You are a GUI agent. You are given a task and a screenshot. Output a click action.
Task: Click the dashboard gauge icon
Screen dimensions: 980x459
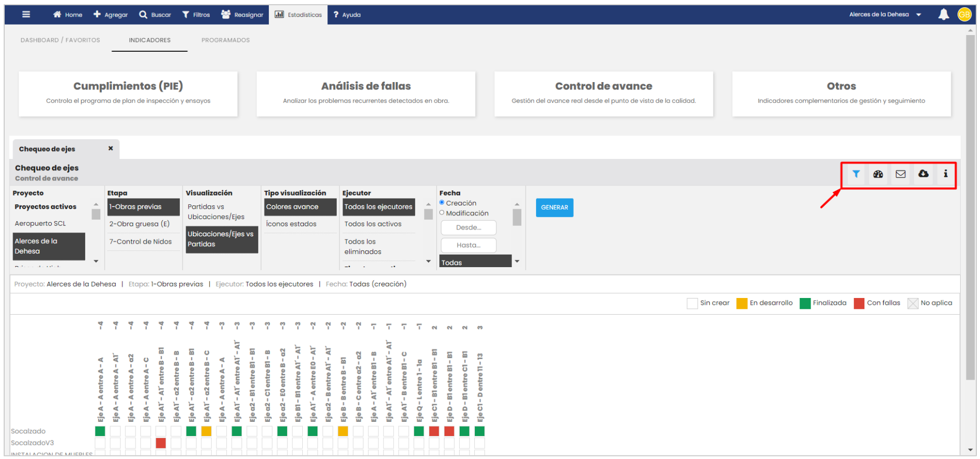878,174
